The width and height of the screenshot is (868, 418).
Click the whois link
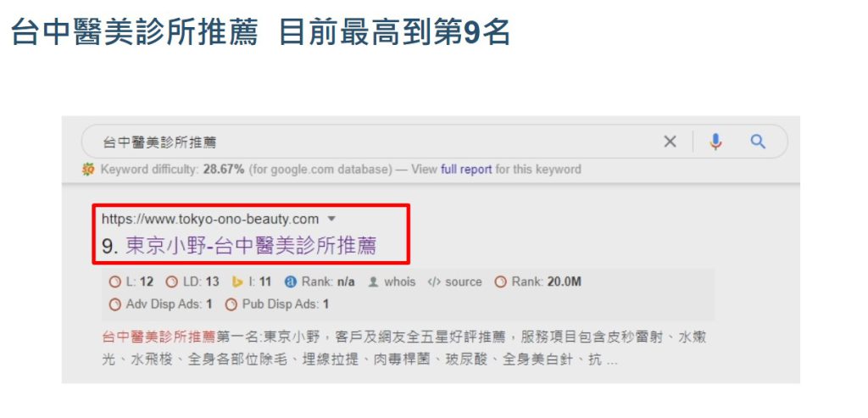click(400, 281)
